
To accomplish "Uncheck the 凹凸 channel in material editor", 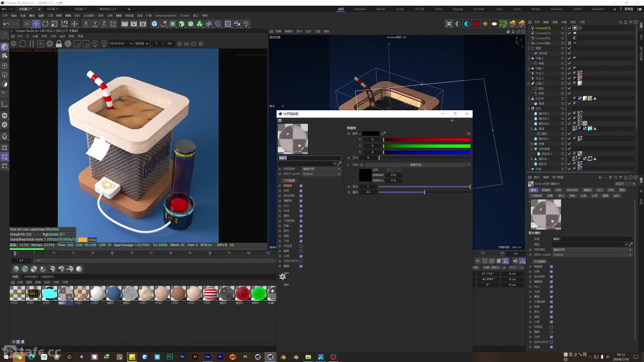I will click(x=301, y=206).
